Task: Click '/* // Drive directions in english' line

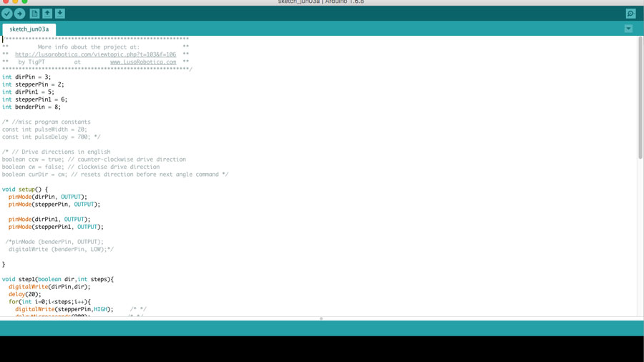Action: (x=57, y=152)
